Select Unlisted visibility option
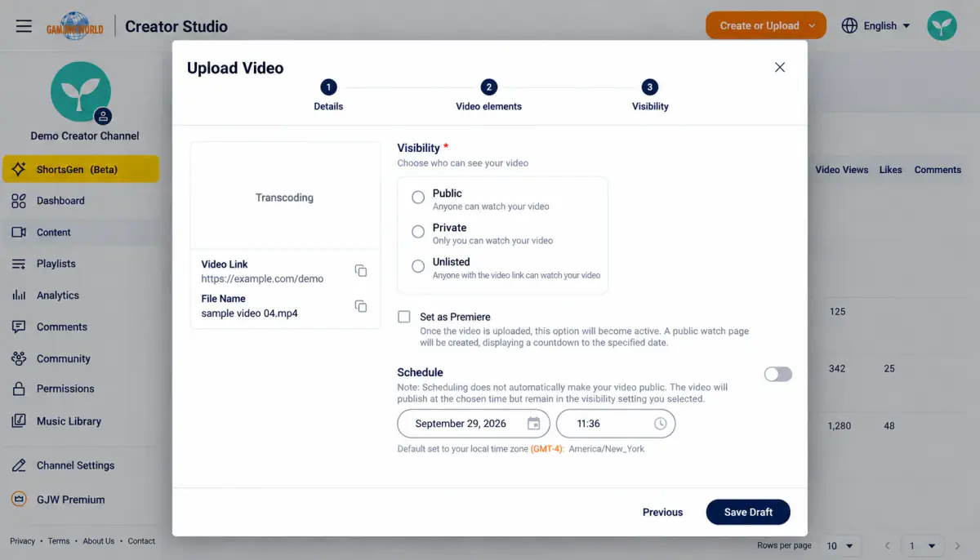Image resolution: width=980 pixels, height=560 pixels. (418, 266)
